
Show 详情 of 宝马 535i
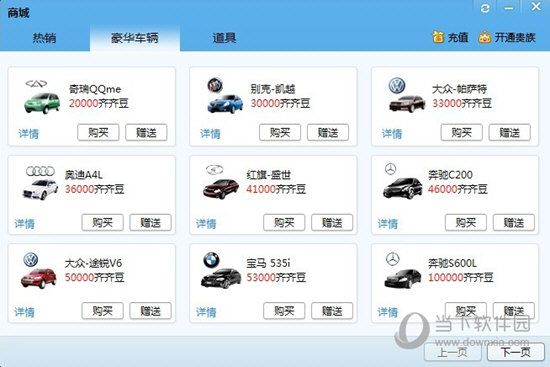206,312
